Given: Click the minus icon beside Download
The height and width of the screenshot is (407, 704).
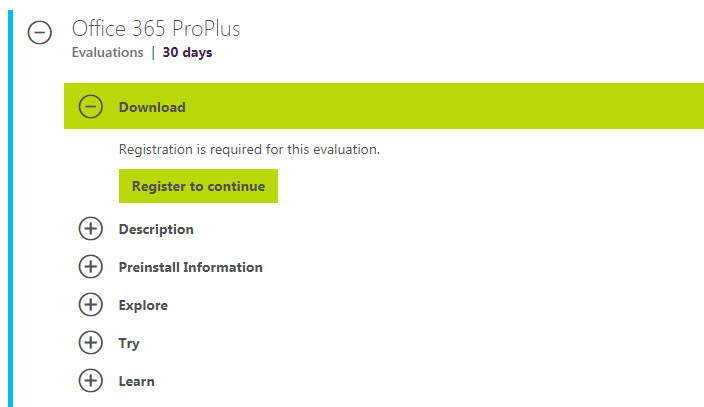Looking at the screenshot, I should [91, 107].
